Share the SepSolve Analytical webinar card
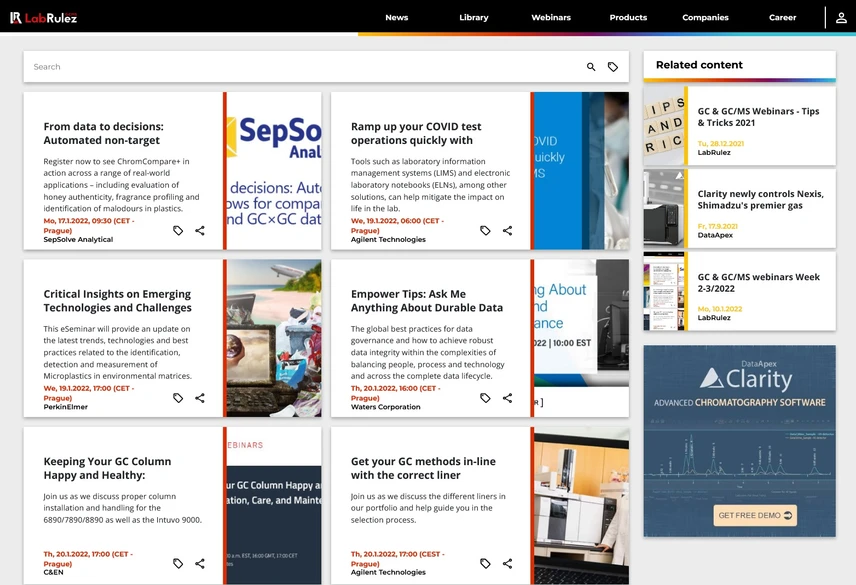Image resolution: width=856 pixels, height=585 pixels. (x=200, y=230)
